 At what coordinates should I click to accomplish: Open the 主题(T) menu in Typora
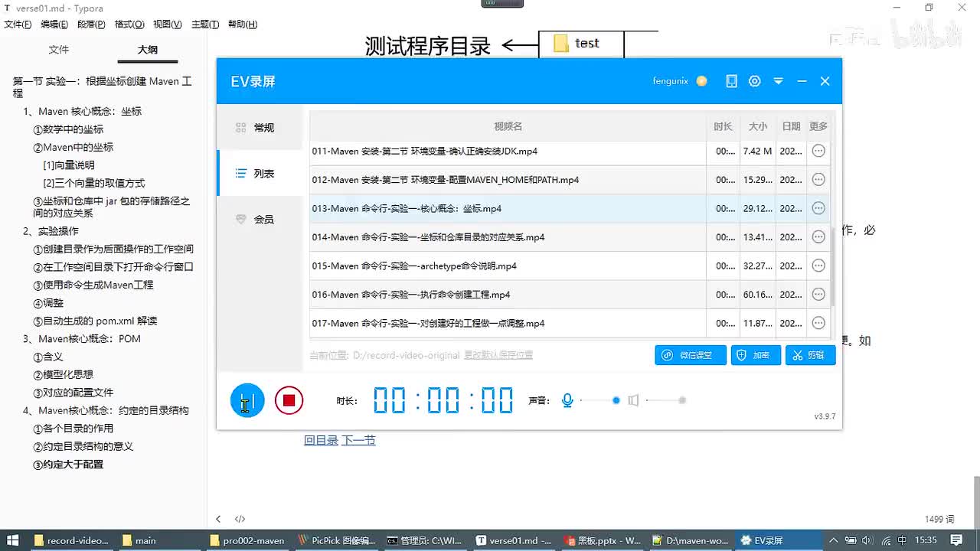tap(205, 24)
